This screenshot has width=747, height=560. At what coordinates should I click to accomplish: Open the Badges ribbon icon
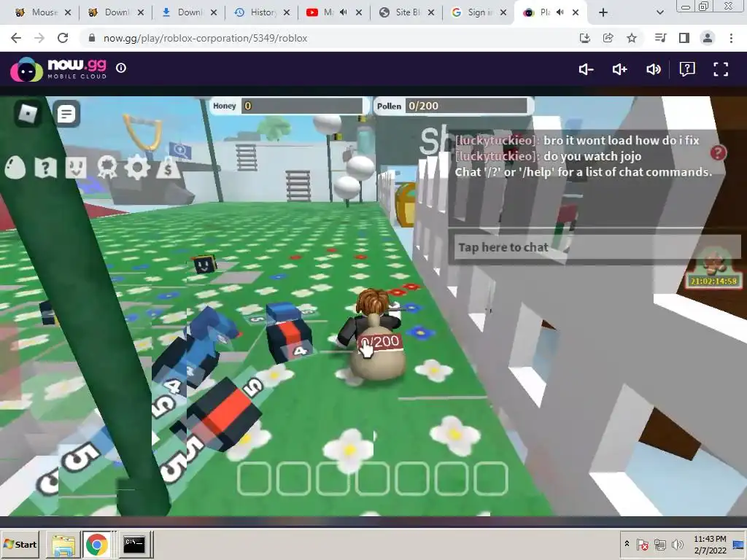pos(107,168)
